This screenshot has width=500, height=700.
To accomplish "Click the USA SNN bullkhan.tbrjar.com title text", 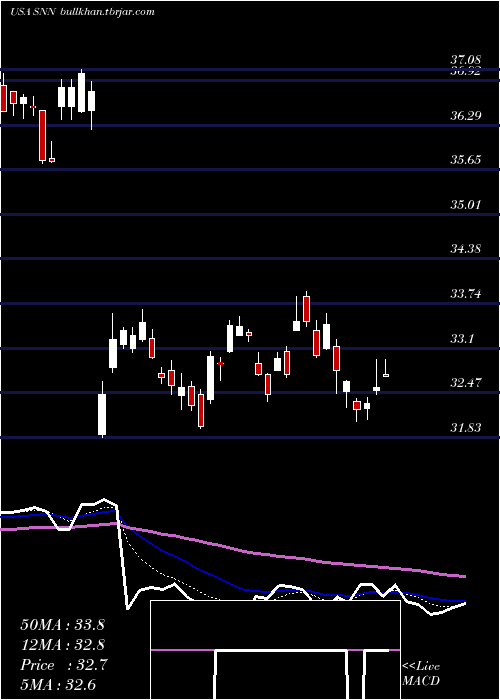I will pos(82,12).
